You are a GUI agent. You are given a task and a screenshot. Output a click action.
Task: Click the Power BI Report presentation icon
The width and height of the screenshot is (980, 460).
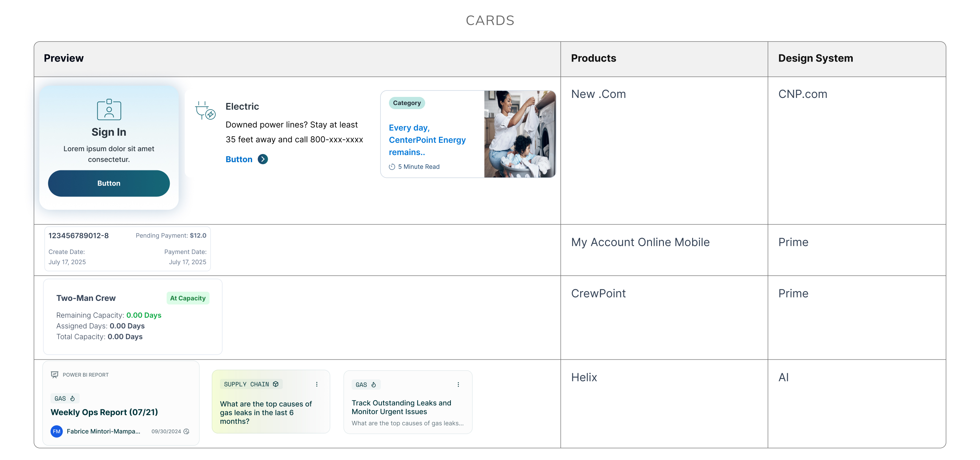coord(54,374)
